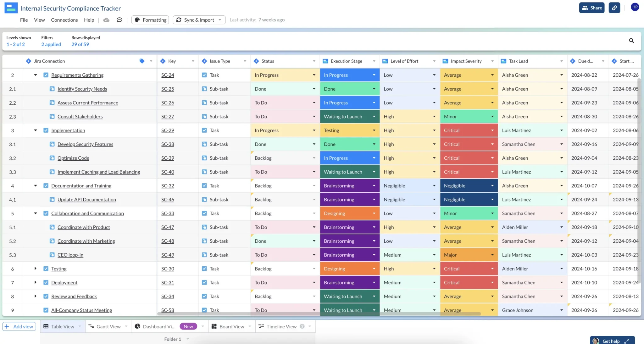Toggle the checkbox for Implementation task
The width and height of the screenshot is (644, 344).
point(46,130)
